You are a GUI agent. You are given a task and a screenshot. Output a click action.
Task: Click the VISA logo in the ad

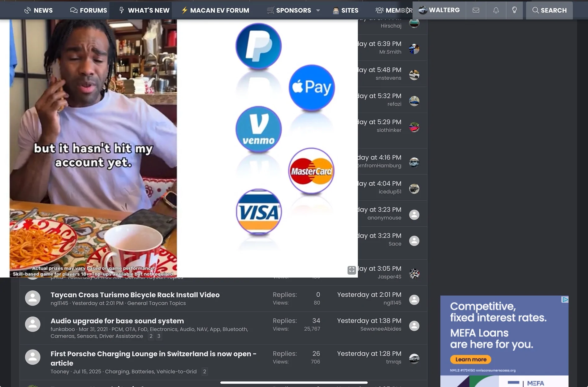[259, 212]
